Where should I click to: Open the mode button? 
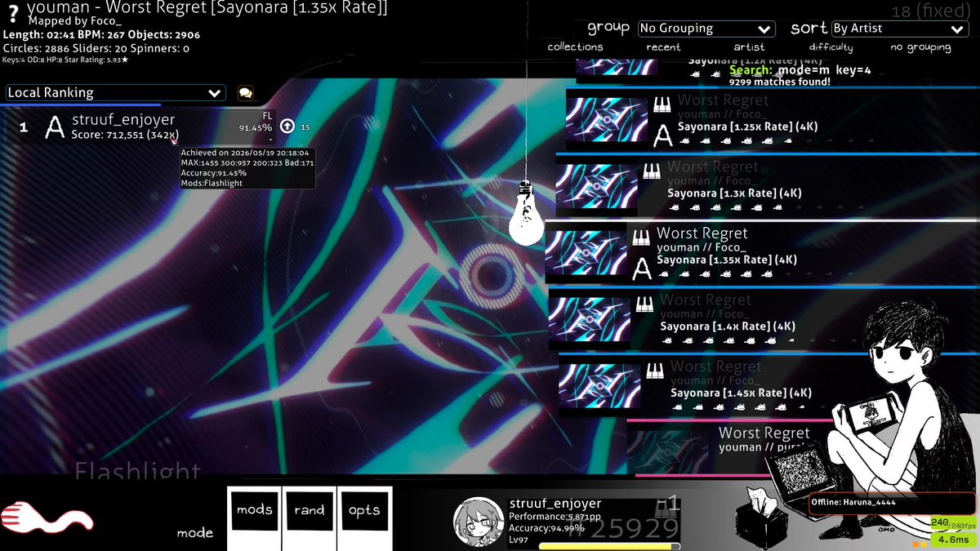[x=195, y=533]
